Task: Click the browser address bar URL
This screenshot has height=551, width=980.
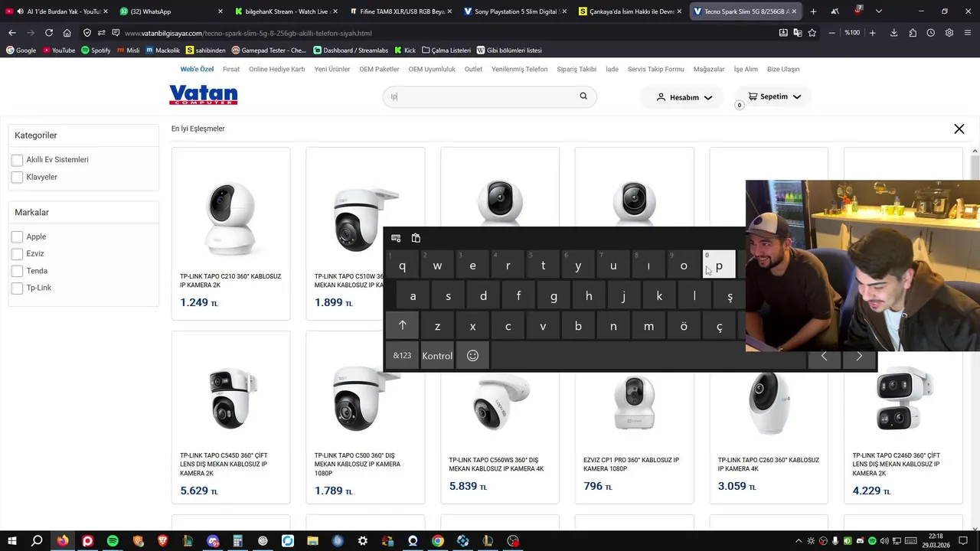Action: point(248,33)
